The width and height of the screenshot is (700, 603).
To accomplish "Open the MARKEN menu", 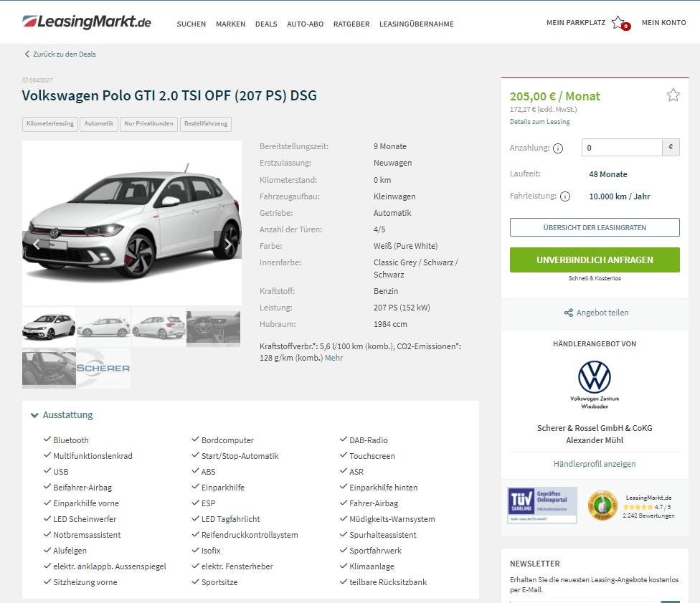I will (x=230, y=24).
